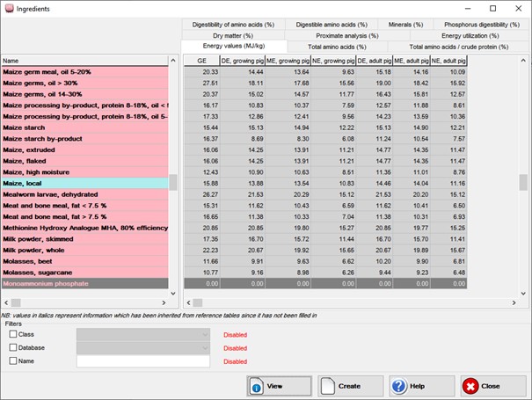Open the Database filter dropdown
Screen dimensions: 532x400
[x=142, y=348]
